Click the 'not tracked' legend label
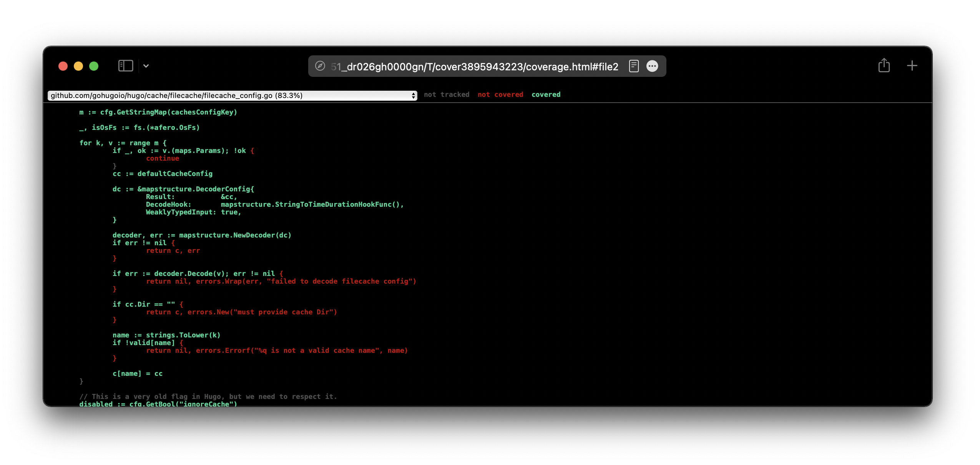The image size is (980, 465). (447, 95)
